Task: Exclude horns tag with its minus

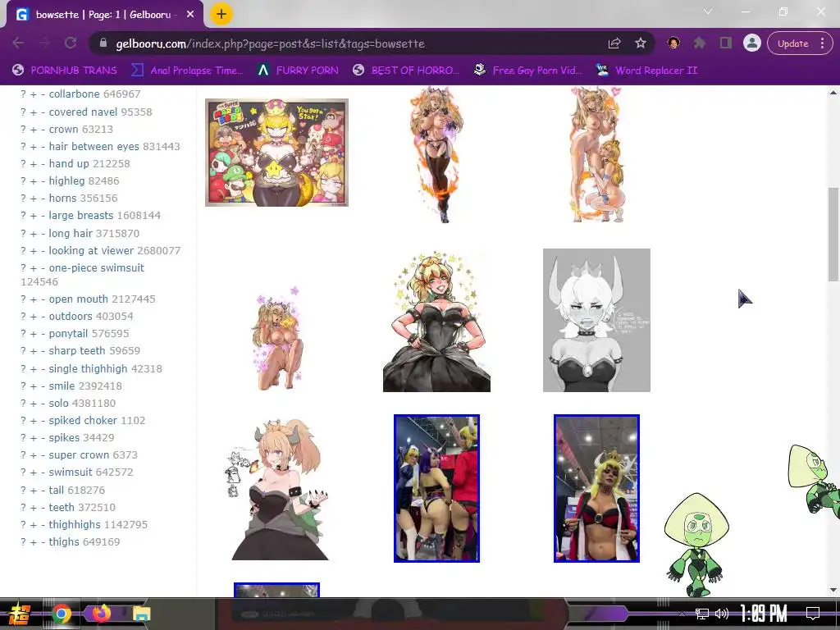Action: (x=43, y=199)
